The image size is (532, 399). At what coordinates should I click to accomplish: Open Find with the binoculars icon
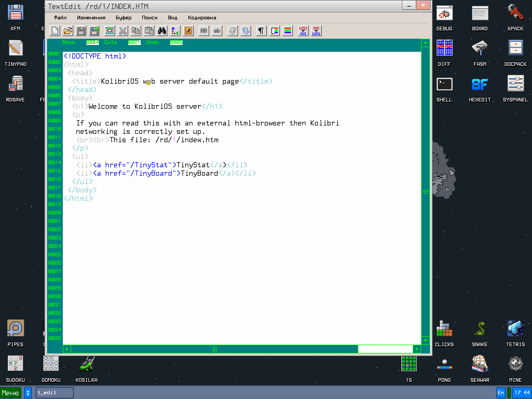(162, 31)
